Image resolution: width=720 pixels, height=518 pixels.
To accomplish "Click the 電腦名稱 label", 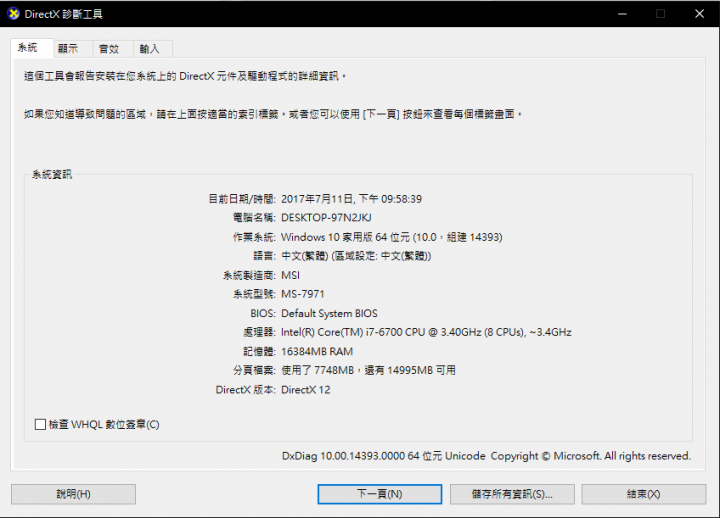I will [254, 218].
